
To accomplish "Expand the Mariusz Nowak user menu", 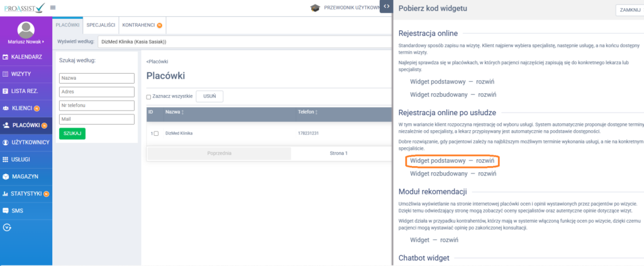I will pos(26,42).
